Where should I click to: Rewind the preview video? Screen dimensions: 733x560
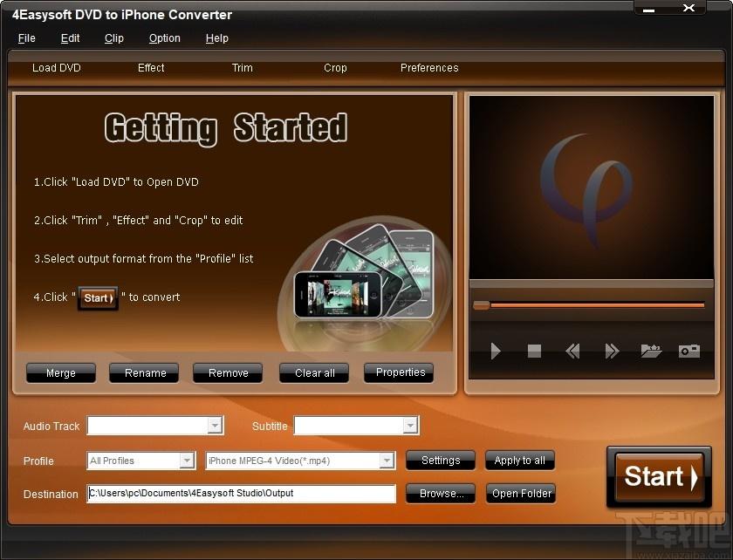[x=572, y=351]
